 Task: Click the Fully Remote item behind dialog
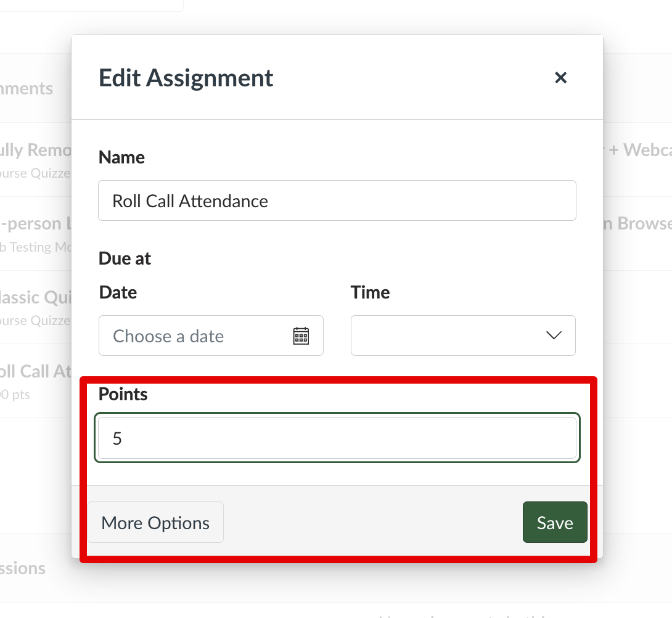(36, 150)
